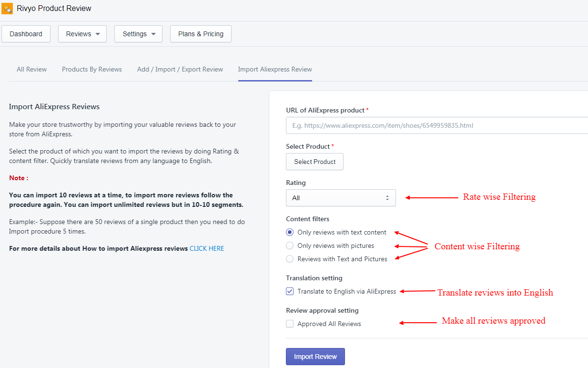Switch to Products By Reviews tab
588x368 pixels.
coord(92,69)
